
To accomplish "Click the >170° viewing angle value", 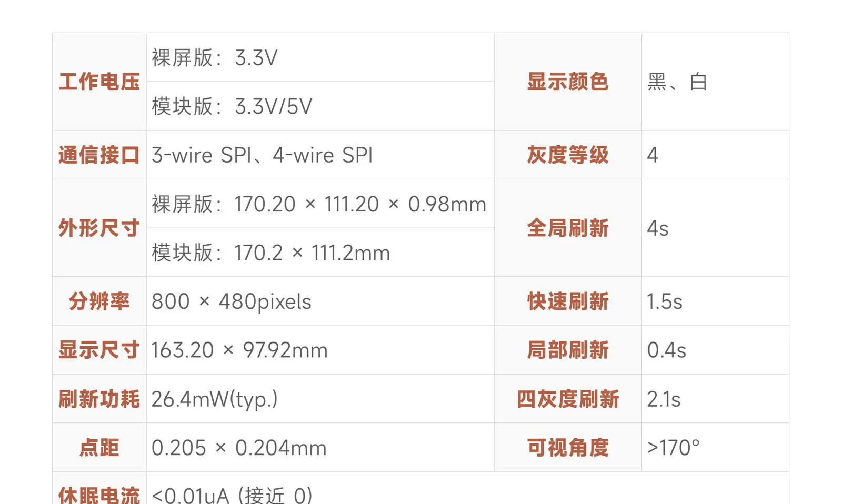I will point(674,448).
